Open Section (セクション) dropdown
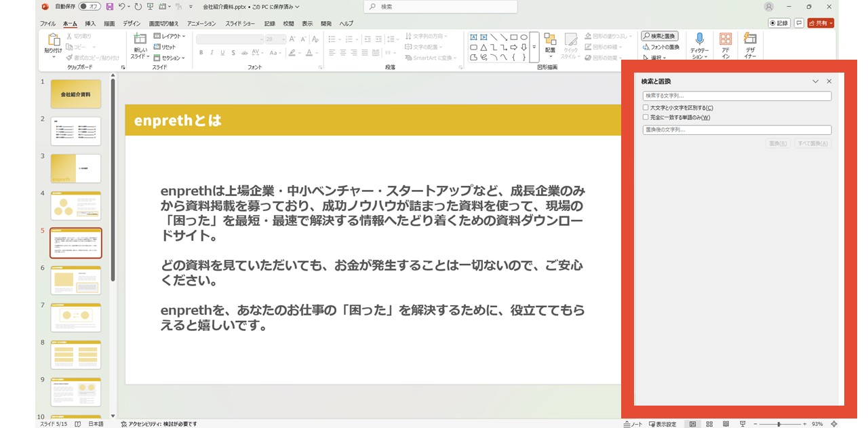 169,58
